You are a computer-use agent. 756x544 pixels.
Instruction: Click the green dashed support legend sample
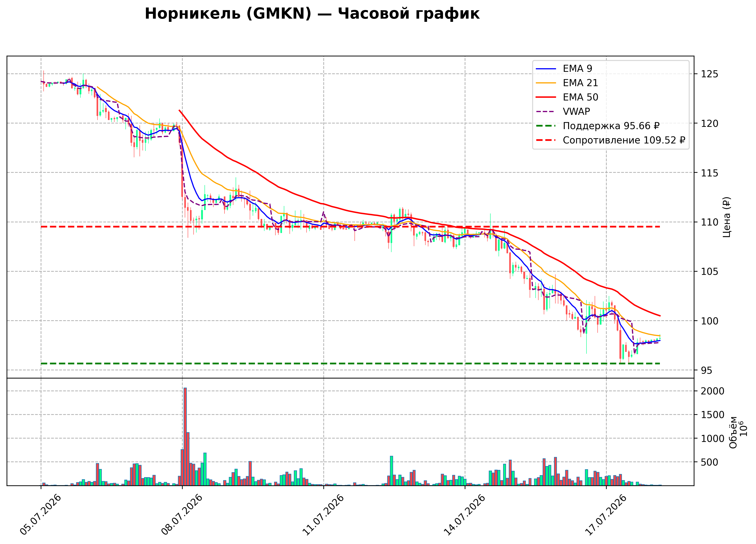point(546,126)
